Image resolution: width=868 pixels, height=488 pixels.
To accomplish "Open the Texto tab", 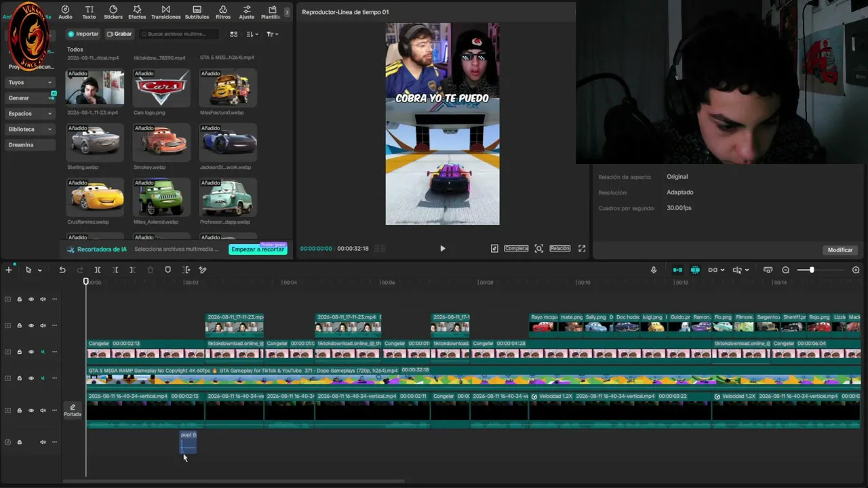I will pos(89,12).
